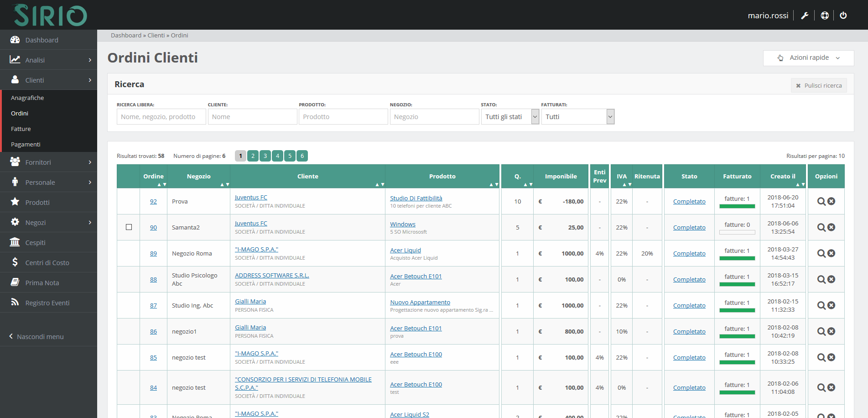Click the help lifebuoy icon in header
This screenshot has width=868, height=418.
(825, 16)
